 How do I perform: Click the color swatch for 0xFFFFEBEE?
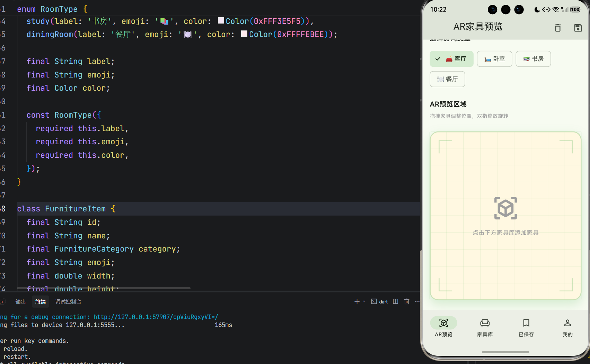tap(244, 34)
